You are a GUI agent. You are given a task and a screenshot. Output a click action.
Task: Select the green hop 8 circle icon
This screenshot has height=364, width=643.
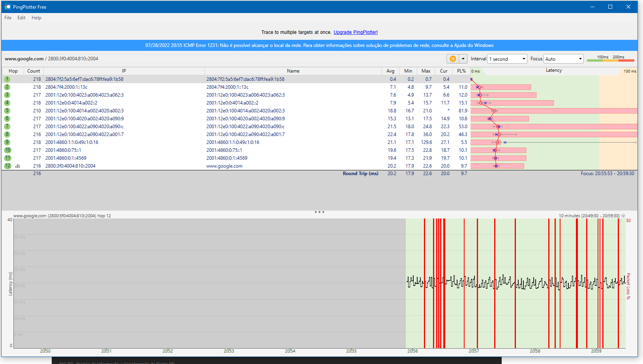[7, 134]
